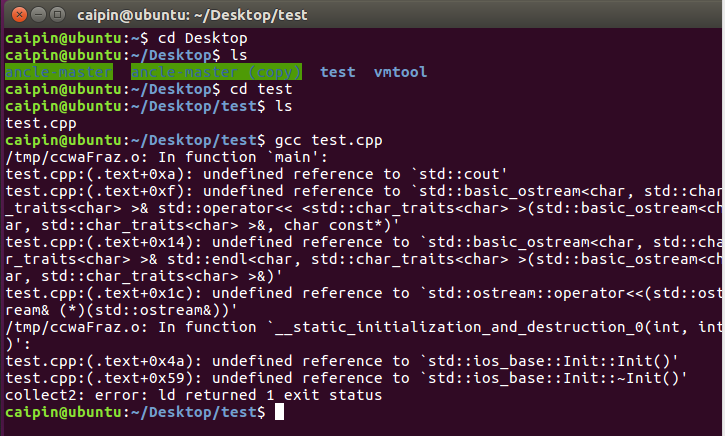Click the terminal cursor at the last prompt
Viewport: 725px width, 436px height.
tap(279, 412)
